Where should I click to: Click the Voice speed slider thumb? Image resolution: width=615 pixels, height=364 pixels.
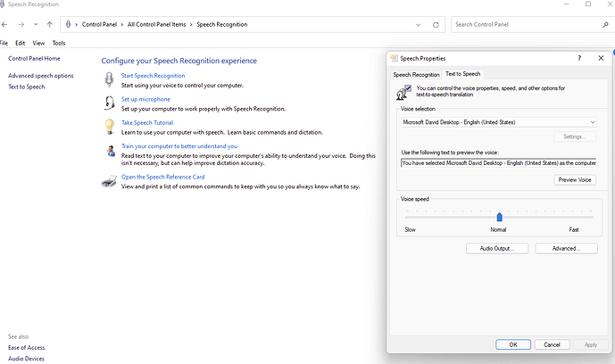tap(499, 217)
